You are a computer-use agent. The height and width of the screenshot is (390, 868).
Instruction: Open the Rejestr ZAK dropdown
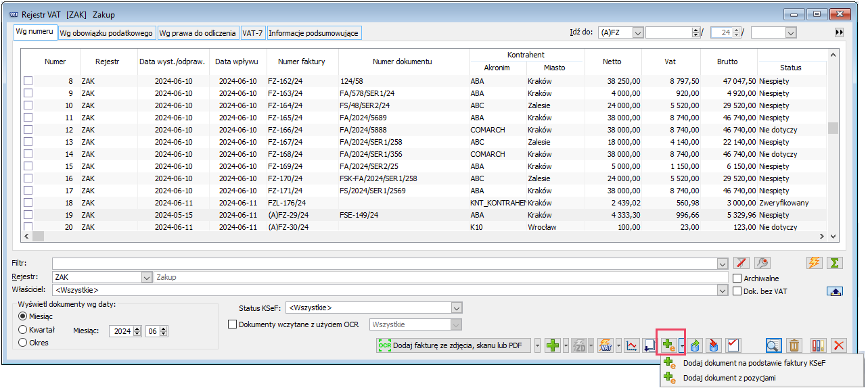[147, 278]
